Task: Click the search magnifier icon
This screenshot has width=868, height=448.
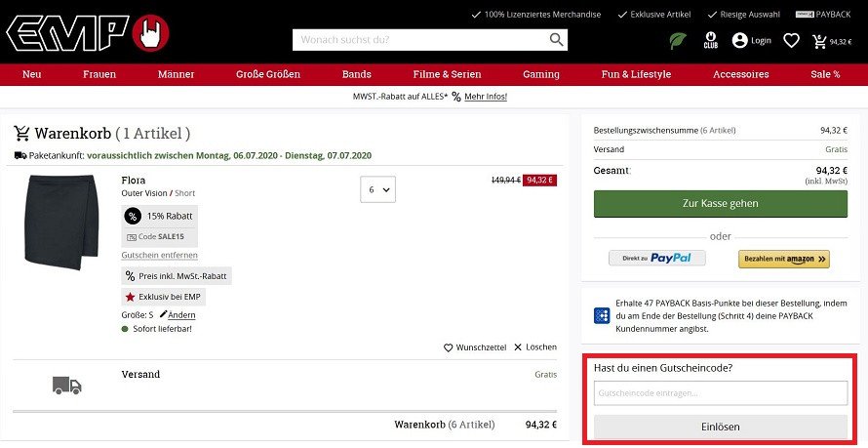Action: point(556,40)
